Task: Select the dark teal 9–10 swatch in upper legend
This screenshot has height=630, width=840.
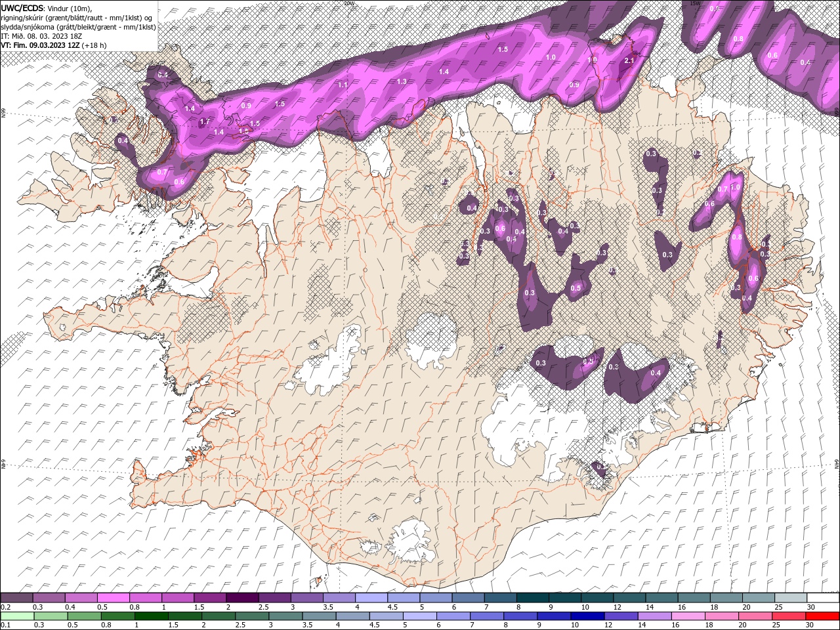Action: [564, 597]
